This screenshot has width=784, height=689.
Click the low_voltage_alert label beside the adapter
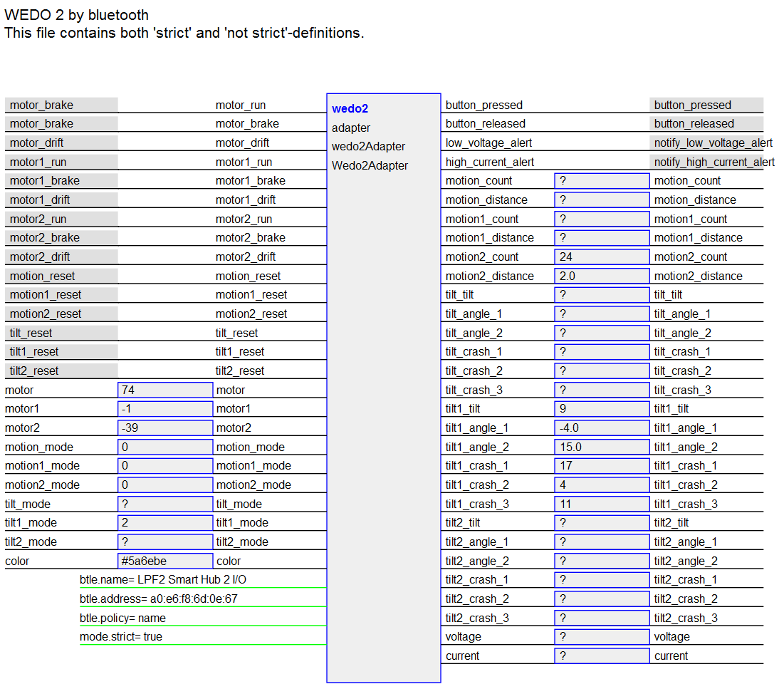tap(488, 143)
